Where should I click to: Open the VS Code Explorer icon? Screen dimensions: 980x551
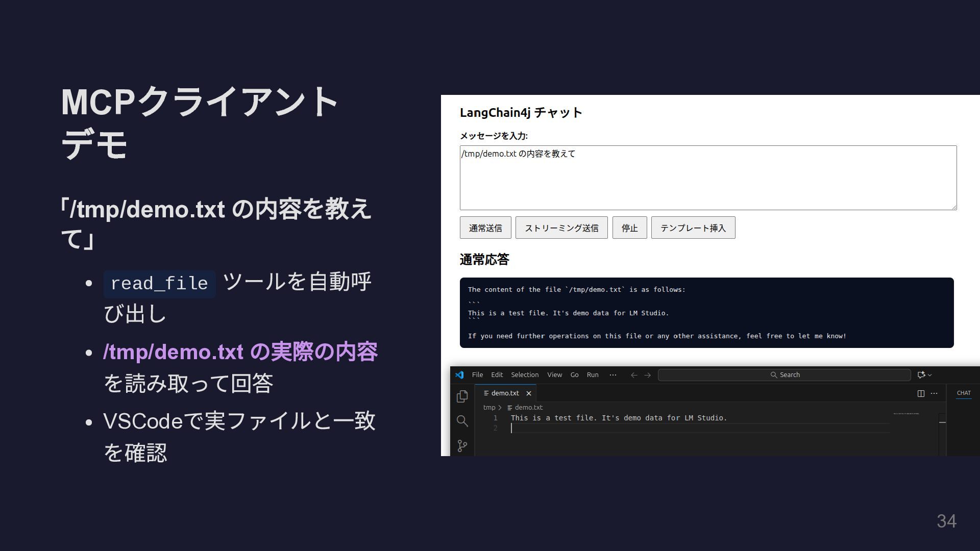[462, 396]
